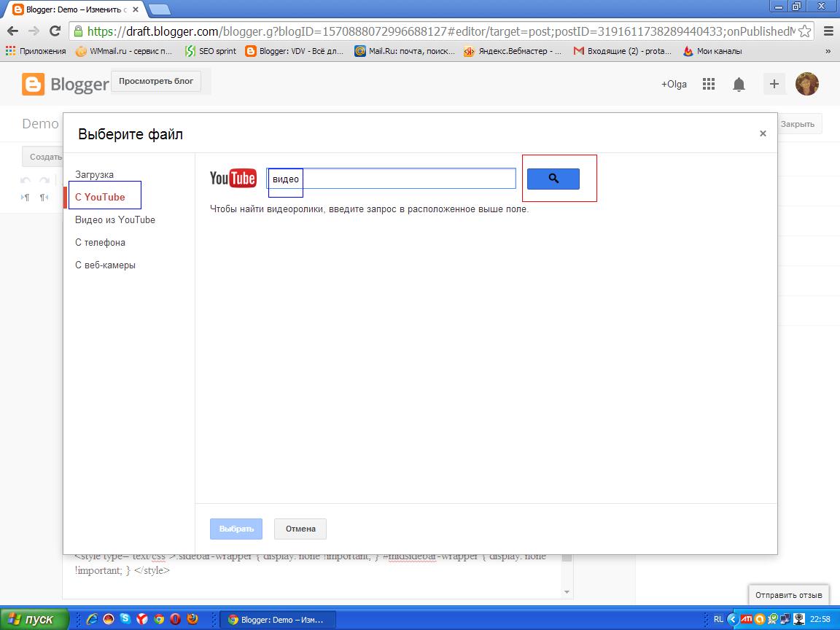The width and height of the screenshot is (840, 630).
Task: Reload the page with the refresh icon
Action: coord(55,31)
